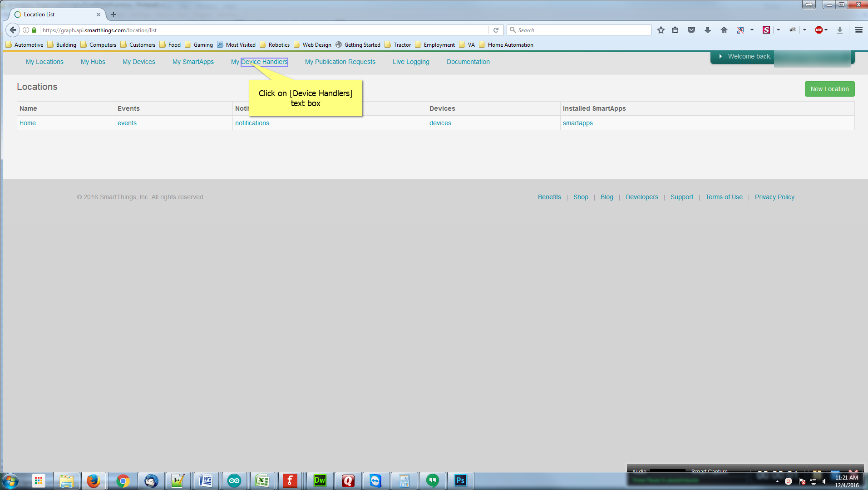Save page to Pocket icon
The width and height of the screenshot is (868, 490).
691,30
